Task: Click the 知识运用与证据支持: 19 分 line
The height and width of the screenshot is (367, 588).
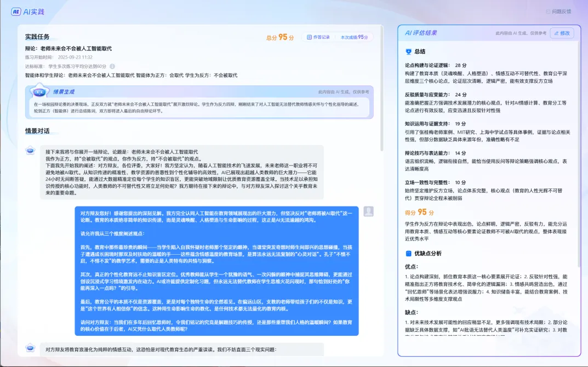Action: 435,124
